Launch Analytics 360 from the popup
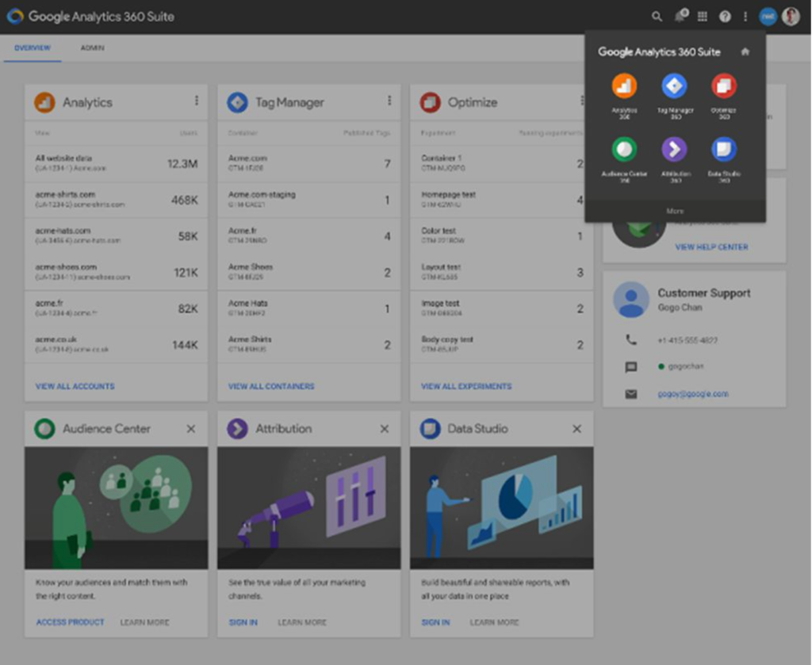 coord(625,96)
